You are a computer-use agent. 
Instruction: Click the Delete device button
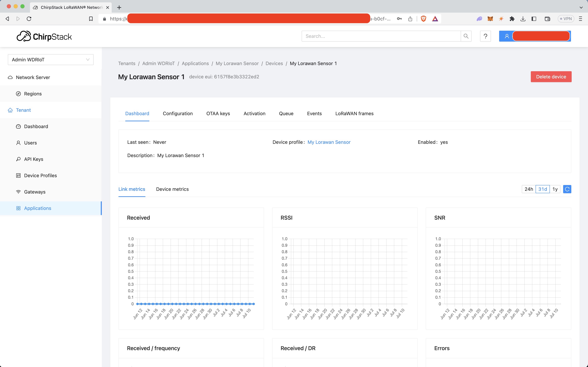click(551, 77)
